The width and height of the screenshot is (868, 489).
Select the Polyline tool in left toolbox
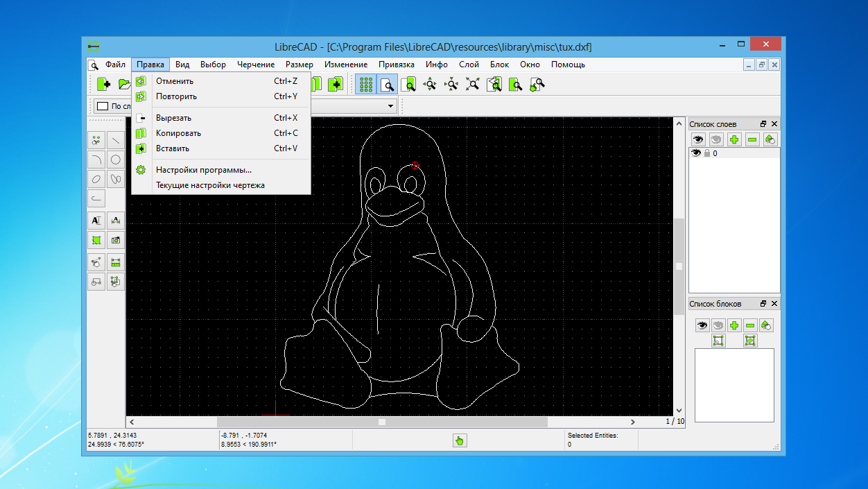pyautogui.click(x=96, y=198)
